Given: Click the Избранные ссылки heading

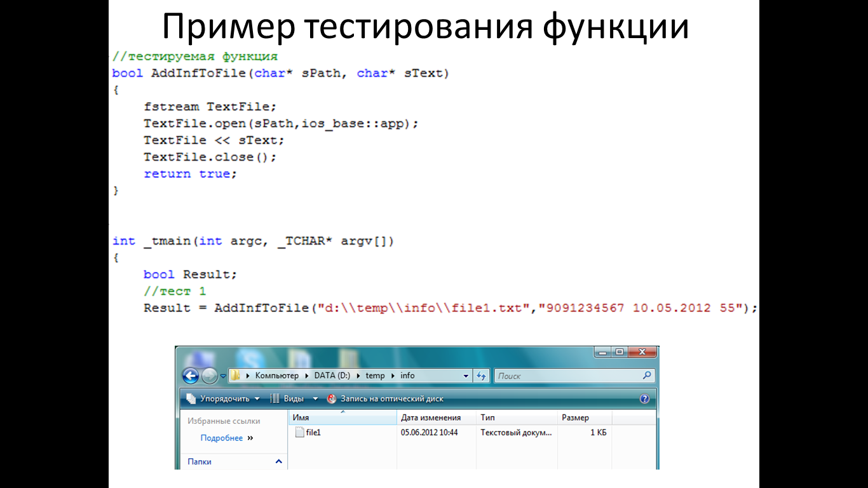Looking at the screenshot, I should point(224,421).
